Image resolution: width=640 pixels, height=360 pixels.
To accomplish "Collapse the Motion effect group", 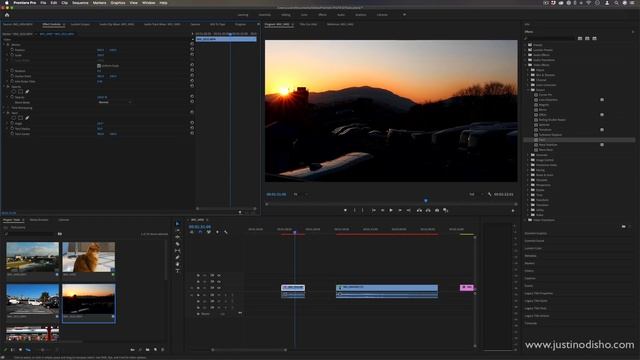I will click(x=4, y=44).
